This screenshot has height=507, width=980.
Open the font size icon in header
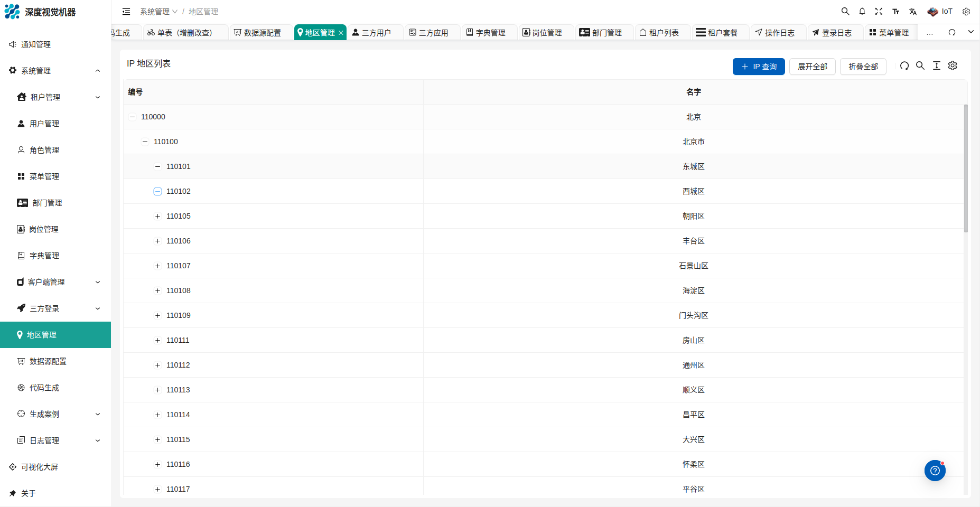coord(895,12)
